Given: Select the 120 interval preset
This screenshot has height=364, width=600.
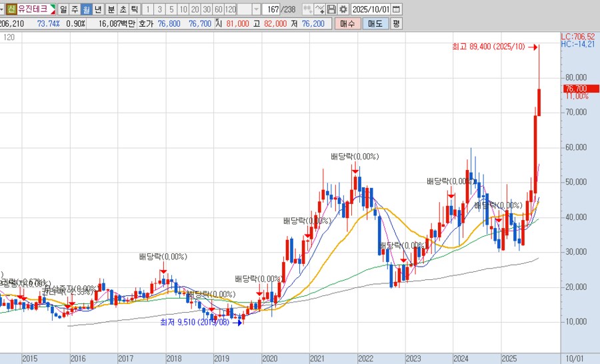Looking at the screenshot, I should click(x=230, y=9).
